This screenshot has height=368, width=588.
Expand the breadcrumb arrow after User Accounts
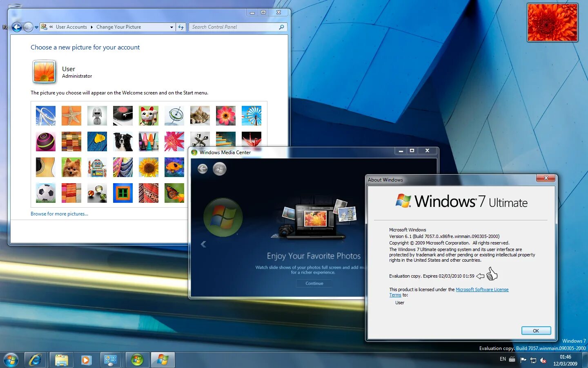point(91,27)
